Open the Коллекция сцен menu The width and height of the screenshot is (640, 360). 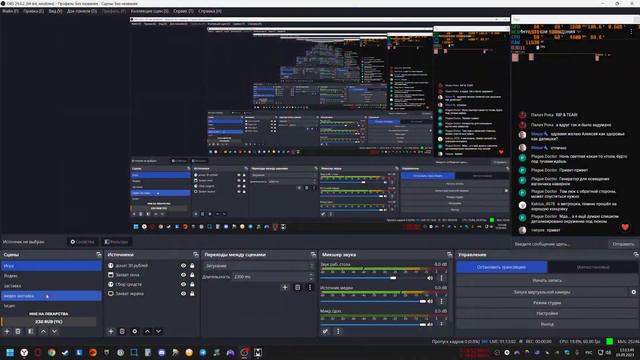click(149, 11)
